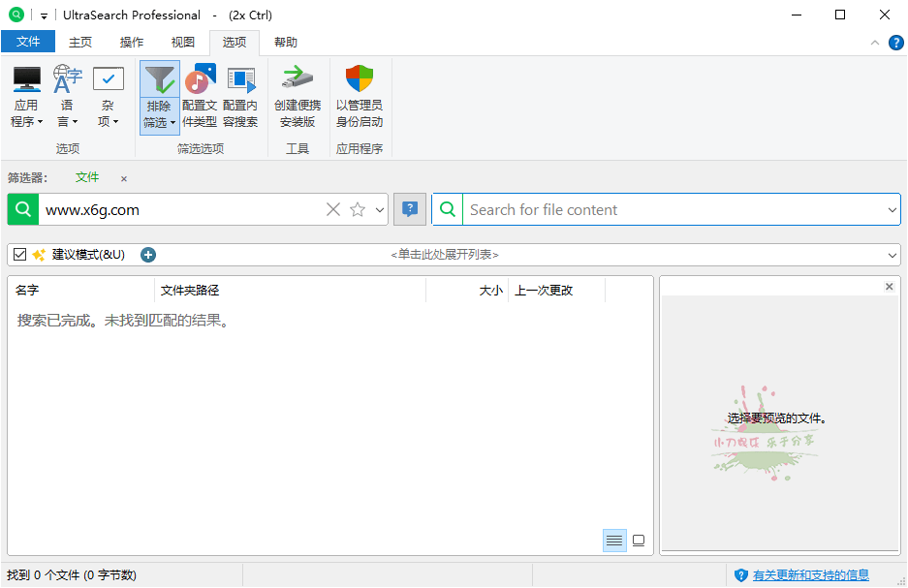Viewport: 908px width, 588px height.
Task: Switch to thumbnail view at bottom
Action: click(x=639, y=541)
